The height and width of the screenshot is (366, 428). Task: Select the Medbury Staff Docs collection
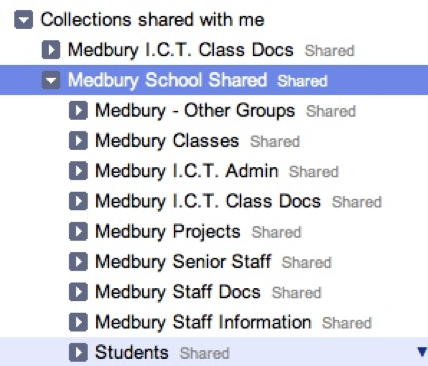click(178, 292)
